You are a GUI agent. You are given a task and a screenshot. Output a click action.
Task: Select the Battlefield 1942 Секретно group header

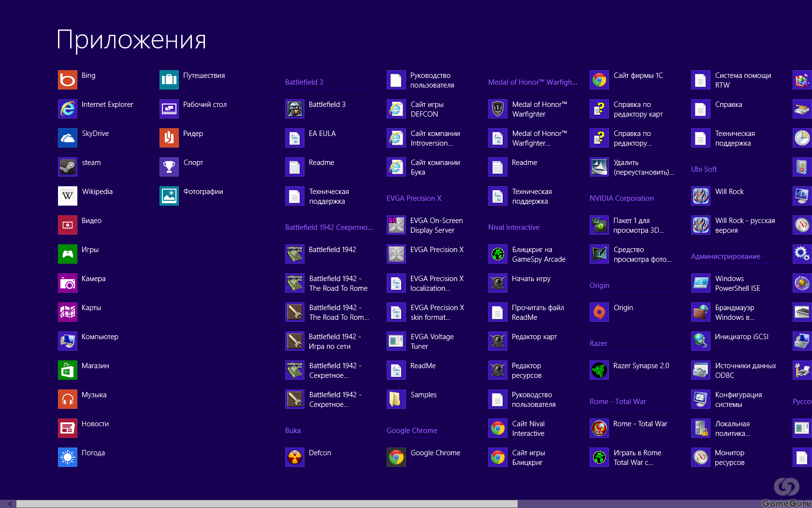pyautogui.click(x=329, y=227)
